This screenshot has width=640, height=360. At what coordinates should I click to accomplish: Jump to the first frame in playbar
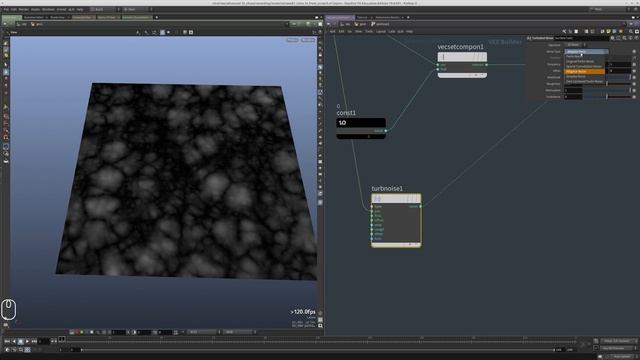[7, 341]
